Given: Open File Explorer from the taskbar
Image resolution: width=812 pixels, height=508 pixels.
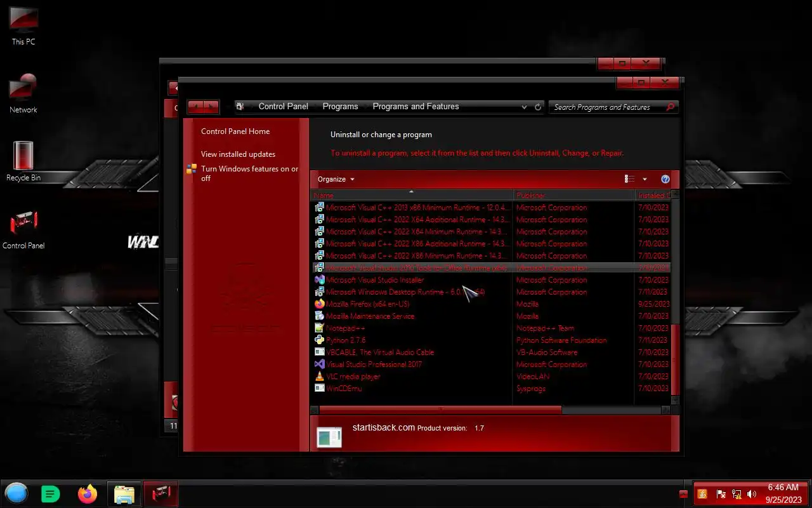Looking at the screenshot, I should pyautogui.click(x=124, y=493).
